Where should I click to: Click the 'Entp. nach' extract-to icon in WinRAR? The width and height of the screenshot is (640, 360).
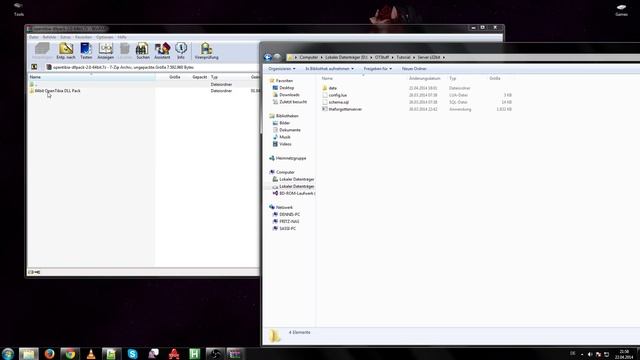click(66, 51)
